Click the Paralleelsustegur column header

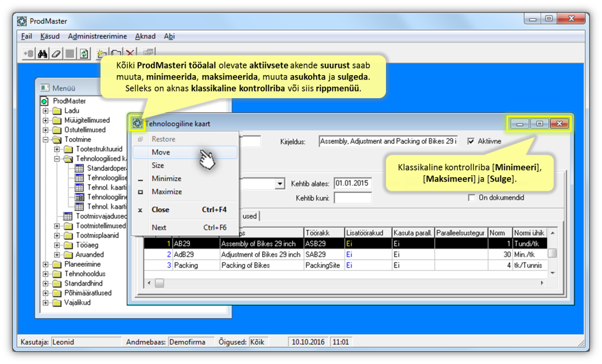coord(461,232)
